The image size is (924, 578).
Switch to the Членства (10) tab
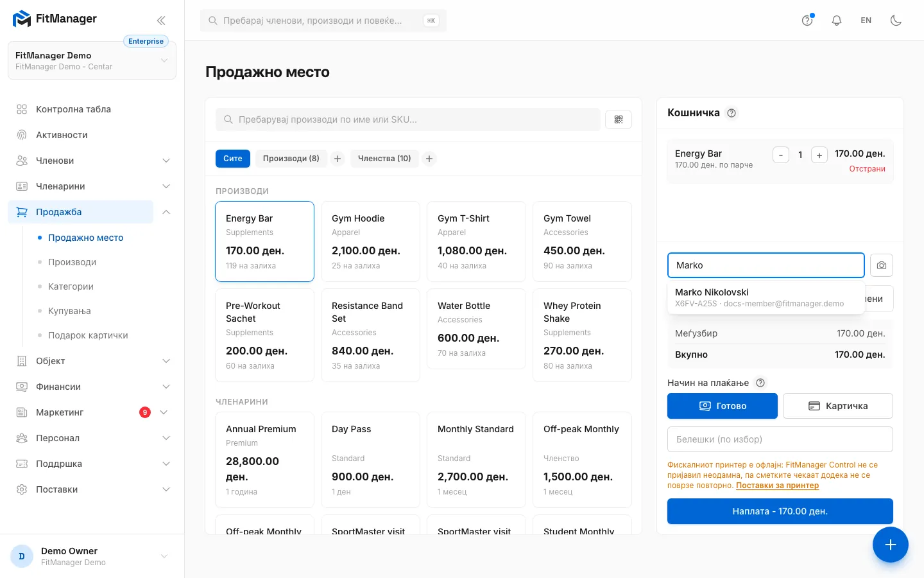tap(384, 159)
